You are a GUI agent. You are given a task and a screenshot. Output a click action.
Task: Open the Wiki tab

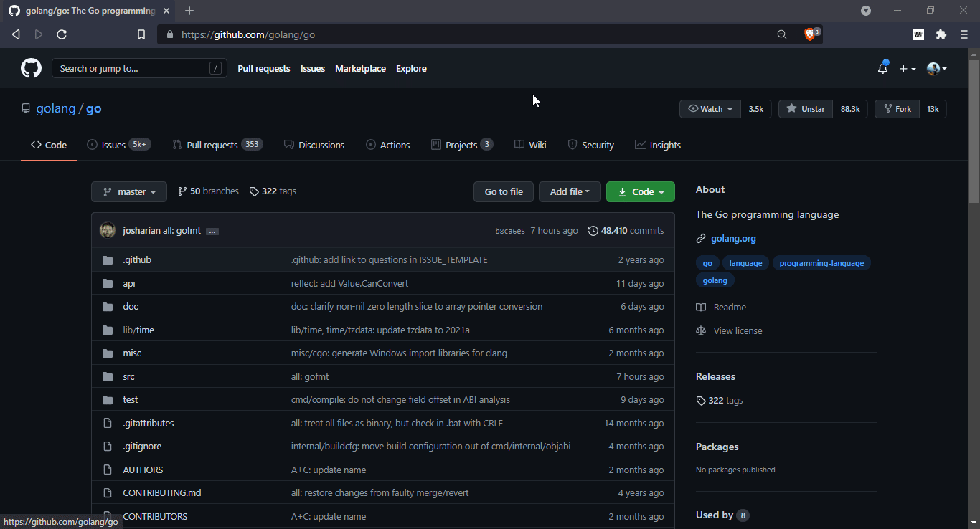click(530, 145)
